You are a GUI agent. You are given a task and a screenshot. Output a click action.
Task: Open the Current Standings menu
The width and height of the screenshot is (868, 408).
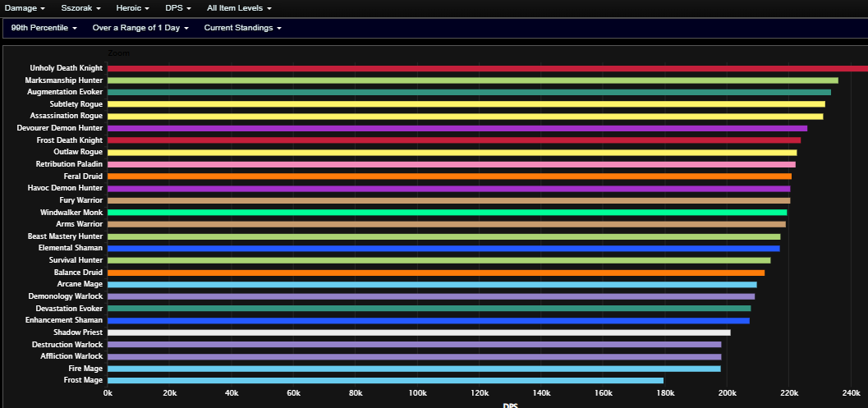(x=242, y=28)
